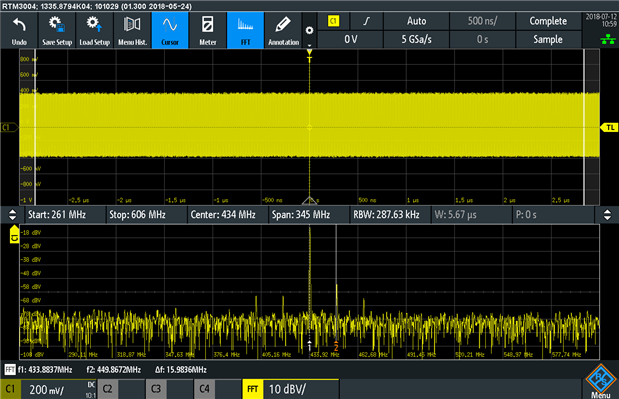Open toolbar settings gear
This screenshot has height=399, width=619.
coord(310,30)
